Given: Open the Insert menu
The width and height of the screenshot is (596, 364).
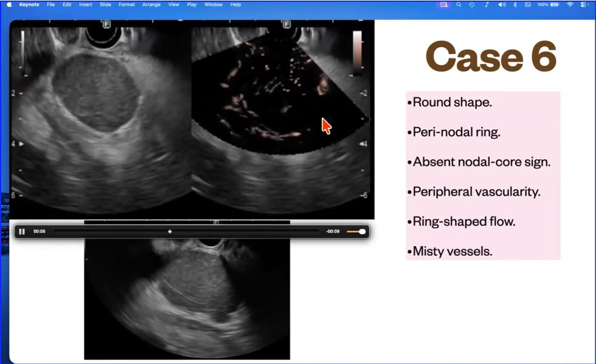Looking at the screenshot, I should [86, 5].
